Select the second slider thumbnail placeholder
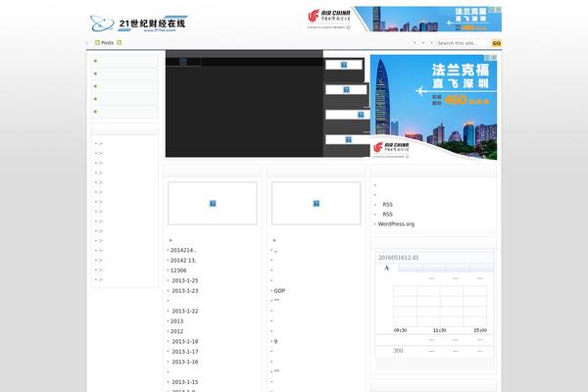The height and width of the screenshot is (392, 588). point(346,89)
